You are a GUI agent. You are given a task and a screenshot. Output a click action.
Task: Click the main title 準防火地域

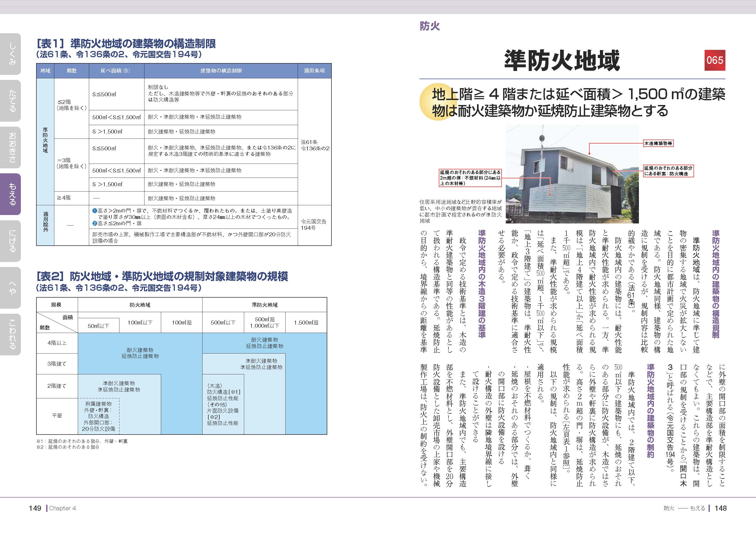(x=562, y=61)
